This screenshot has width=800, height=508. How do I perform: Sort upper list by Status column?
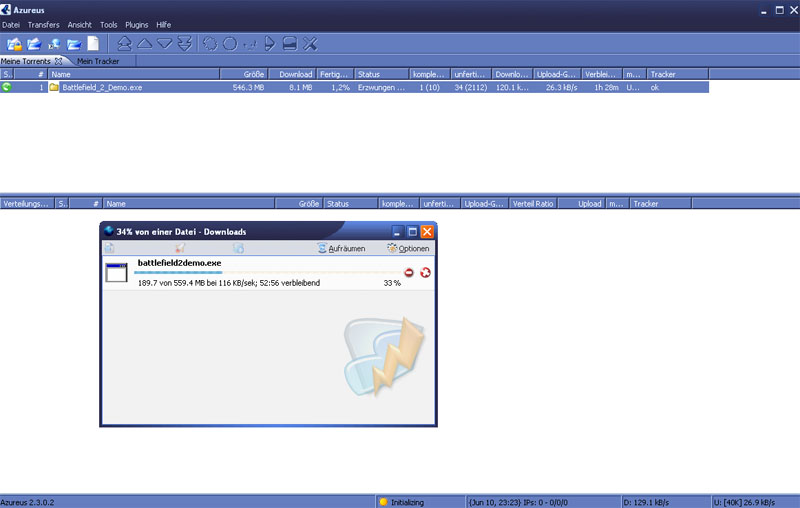[x=382, y=74]
